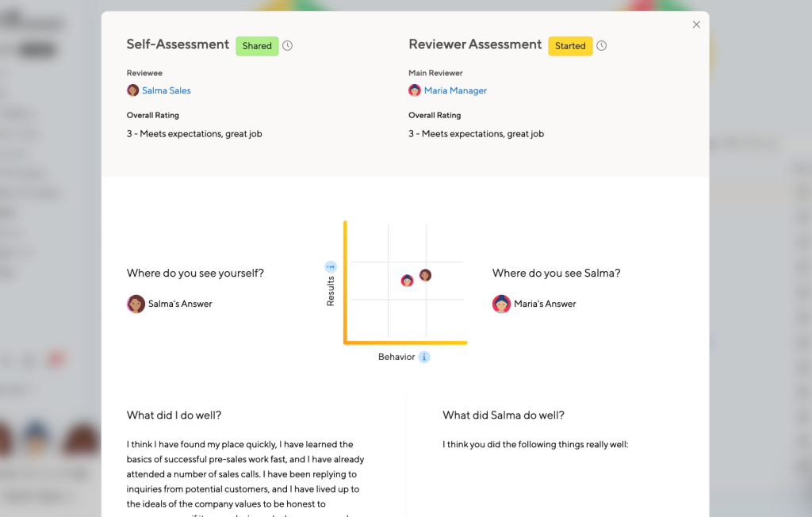Open Salma Sales profile link
This screenshot has width=812, height=517.
pos(167,90)
